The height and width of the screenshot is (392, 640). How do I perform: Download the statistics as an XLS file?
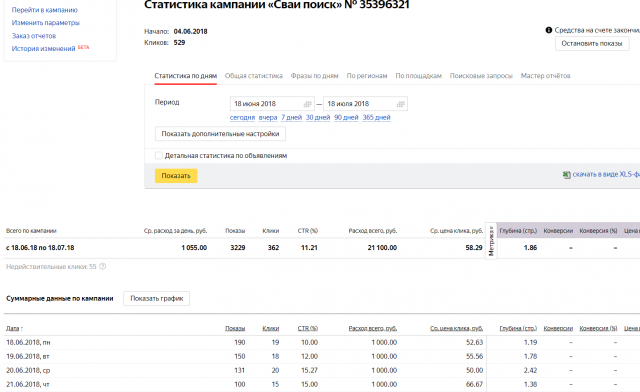pos(606,174)
